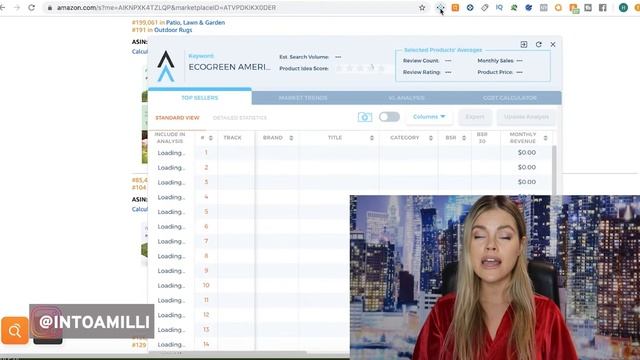
Task: Click the Export button
Action: pyautogui.click(x=475, y=117)
